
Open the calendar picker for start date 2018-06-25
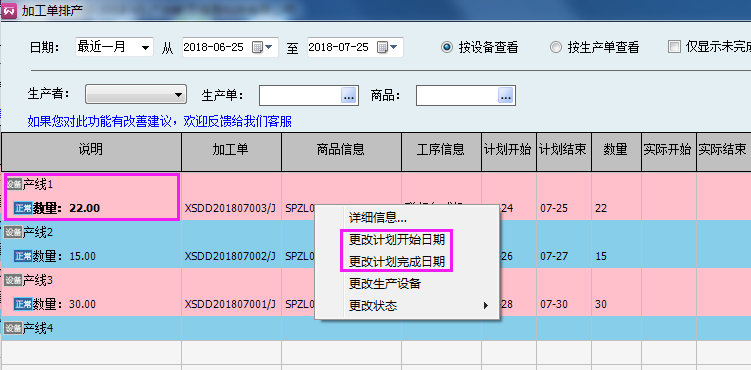coord(262,47)
